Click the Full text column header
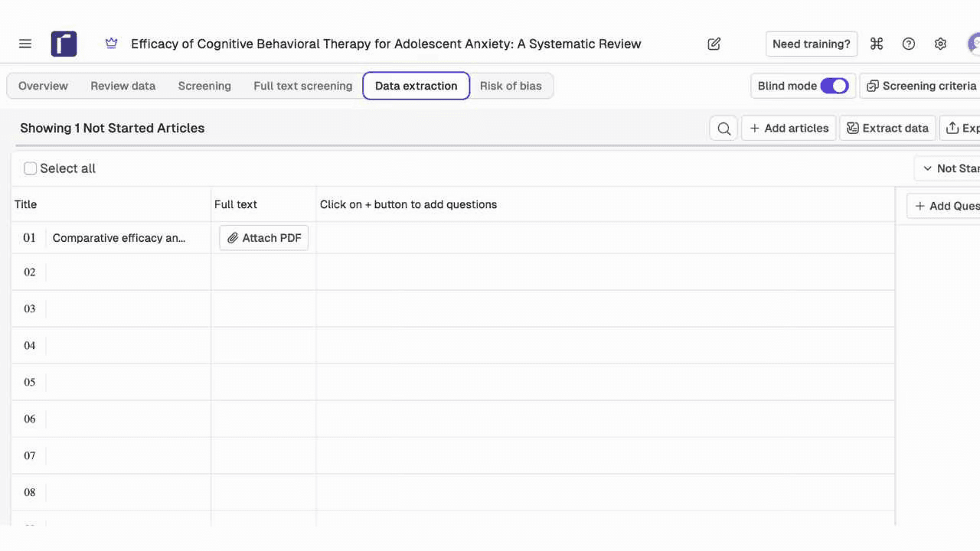980x551 pixels. (x=236, y=204)
